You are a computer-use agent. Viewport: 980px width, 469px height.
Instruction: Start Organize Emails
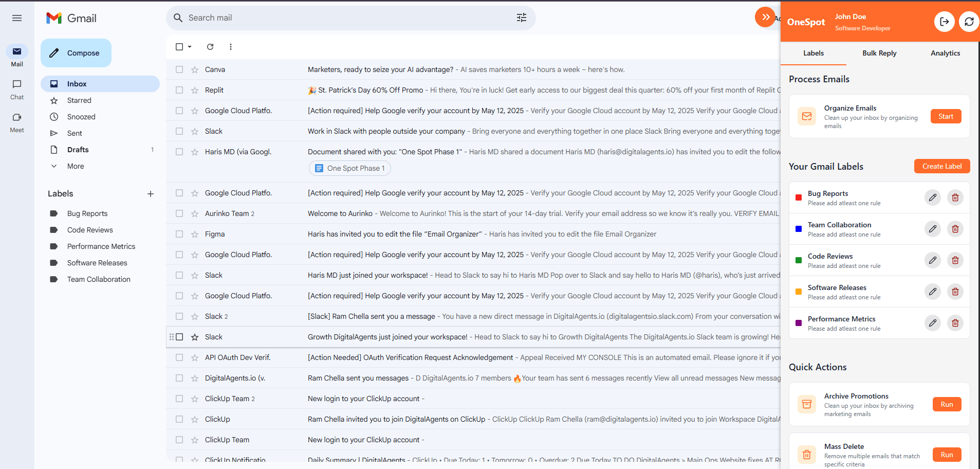point(946,116)
